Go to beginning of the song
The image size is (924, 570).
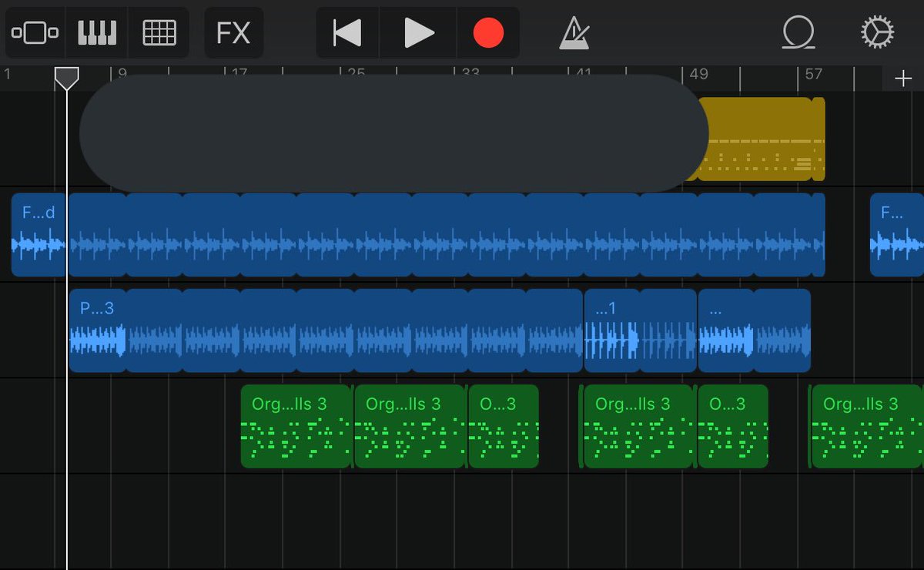click(x=347, y=33)
